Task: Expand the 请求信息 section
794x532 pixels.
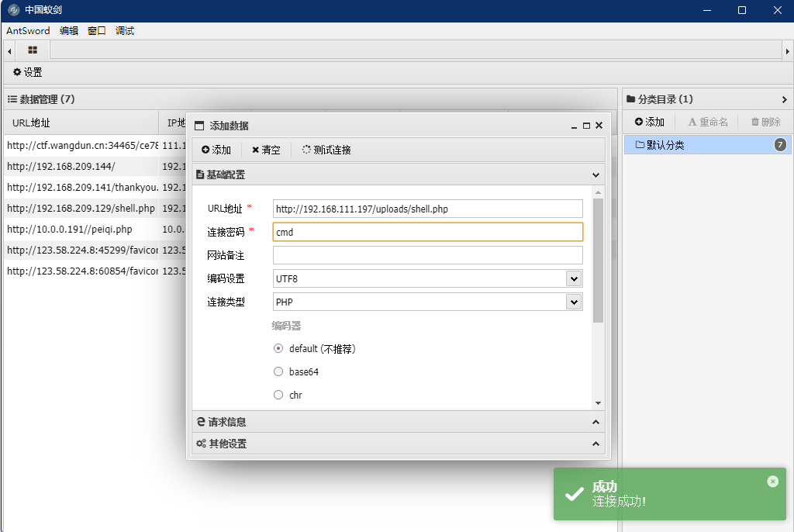Action: tap(397, 422)
